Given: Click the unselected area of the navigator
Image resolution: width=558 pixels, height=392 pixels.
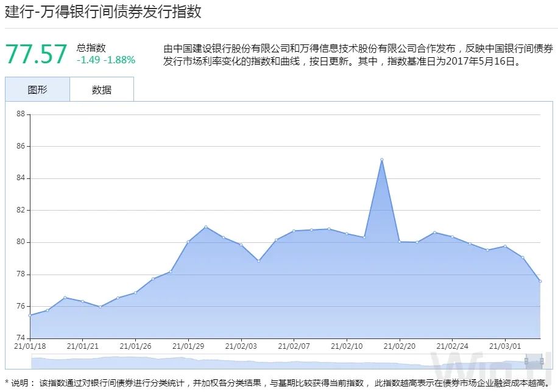Looking at the screenshot, I should (x=278, y=362).
